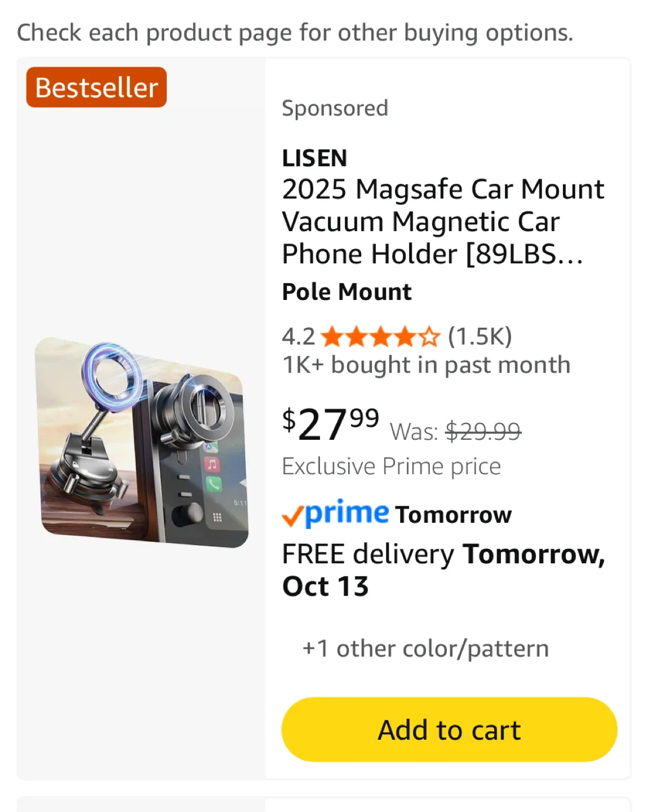Expand the +1 other color/pattern option
Image resolution: width=648 pixels, height=812 pixels.
point(425,648)
